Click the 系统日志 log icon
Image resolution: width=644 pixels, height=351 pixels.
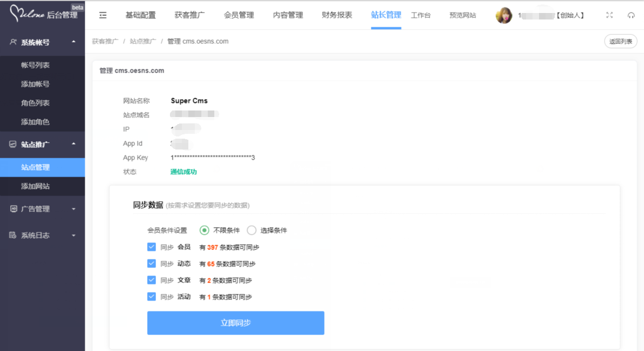tap(14, 235)
